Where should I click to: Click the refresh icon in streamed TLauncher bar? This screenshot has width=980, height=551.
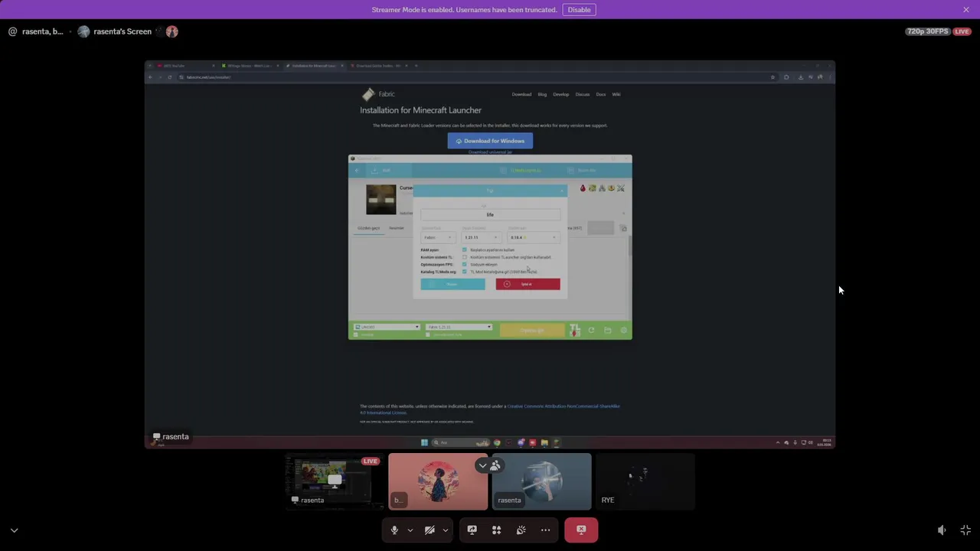(591, 330)
